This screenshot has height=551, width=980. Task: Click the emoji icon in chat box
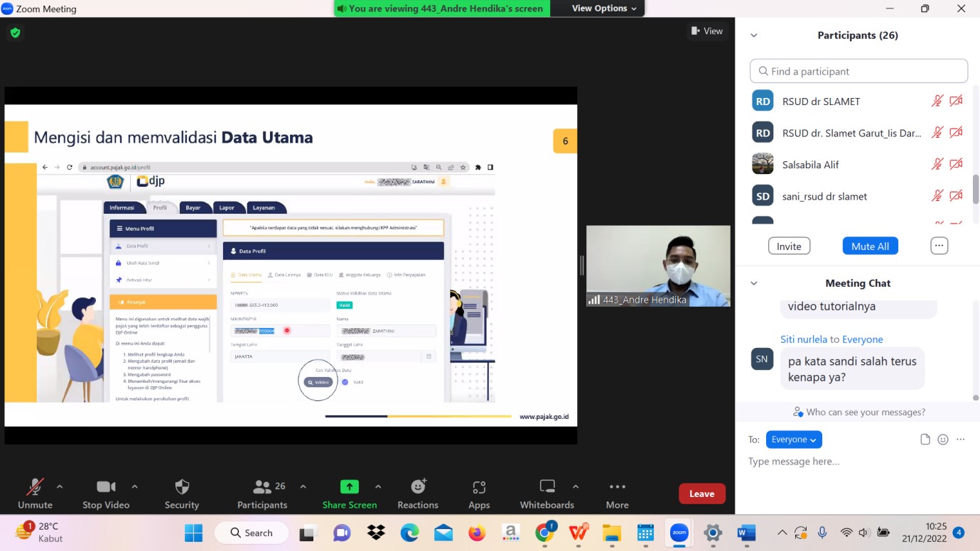(943, 440)
